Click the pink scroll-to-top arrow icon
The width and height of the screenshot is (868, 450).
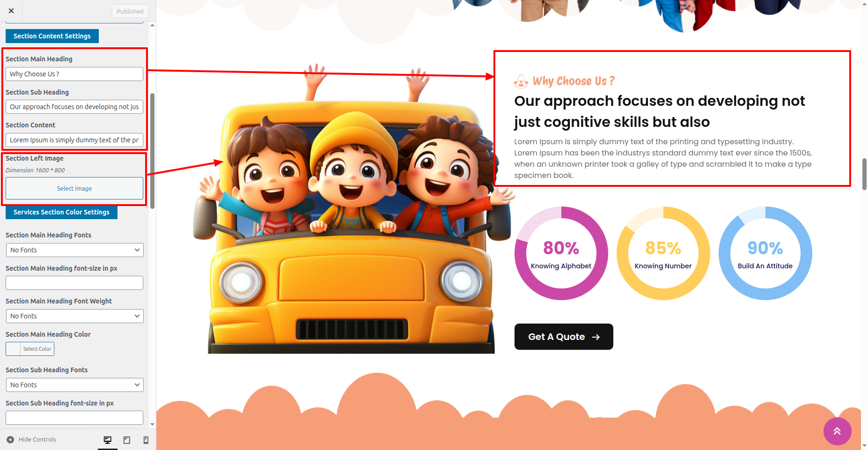[x=837, y=431]
